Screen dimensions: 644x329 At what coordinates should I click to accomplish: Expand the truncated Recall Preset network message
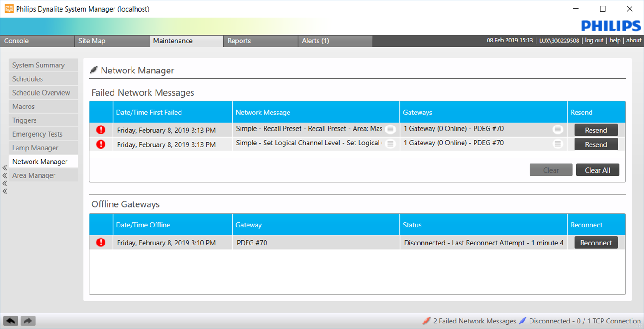(391, 130)
